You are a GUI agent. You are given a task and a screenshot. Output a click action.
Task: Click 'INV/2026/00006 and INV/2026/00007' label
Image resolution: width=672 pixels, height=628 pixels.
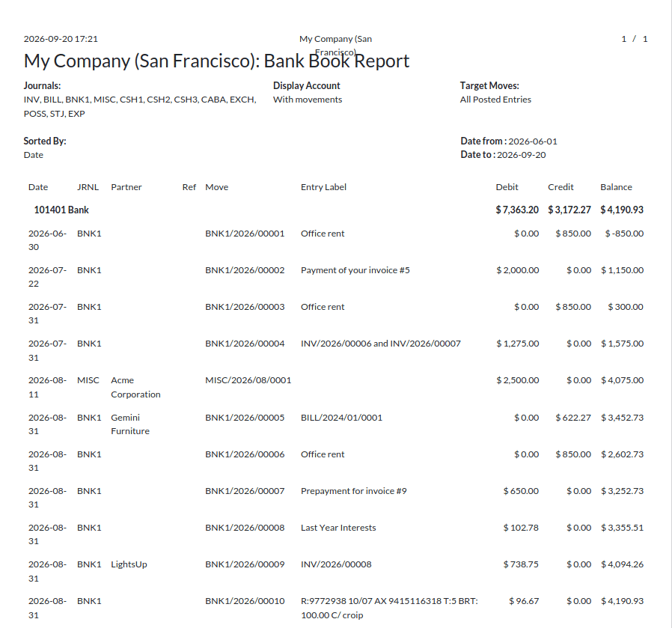(x=381, y=344)
